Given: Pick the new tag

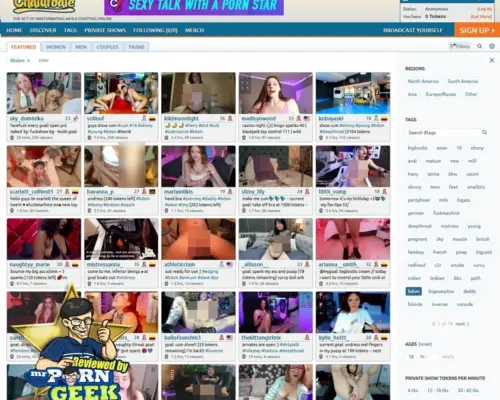Looking at the screenshot, I should [454, 161].
